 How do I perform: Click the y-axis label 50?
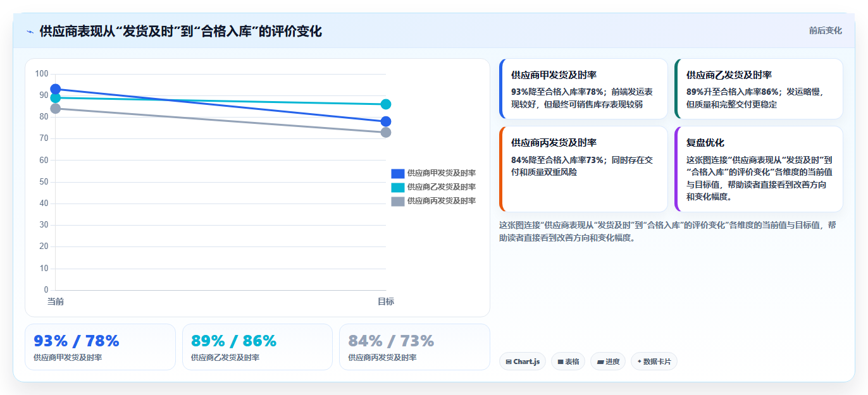(44, 182)
